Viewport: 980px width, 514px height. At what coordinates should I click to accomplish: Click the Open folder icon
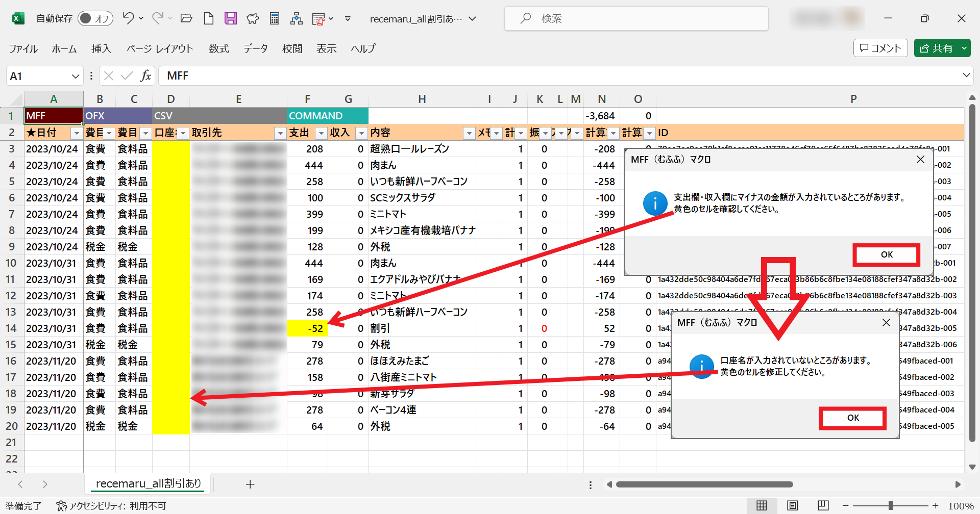[x=186, y=19]
